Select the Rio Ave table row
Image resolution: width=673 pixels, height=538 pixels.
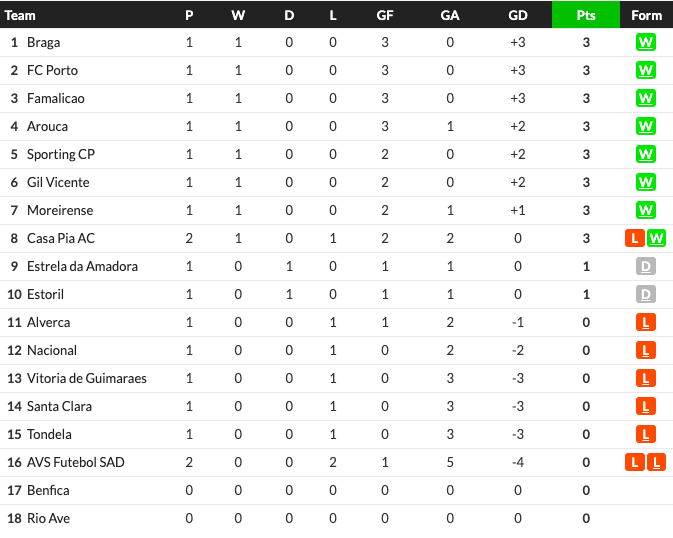point(336,518)
